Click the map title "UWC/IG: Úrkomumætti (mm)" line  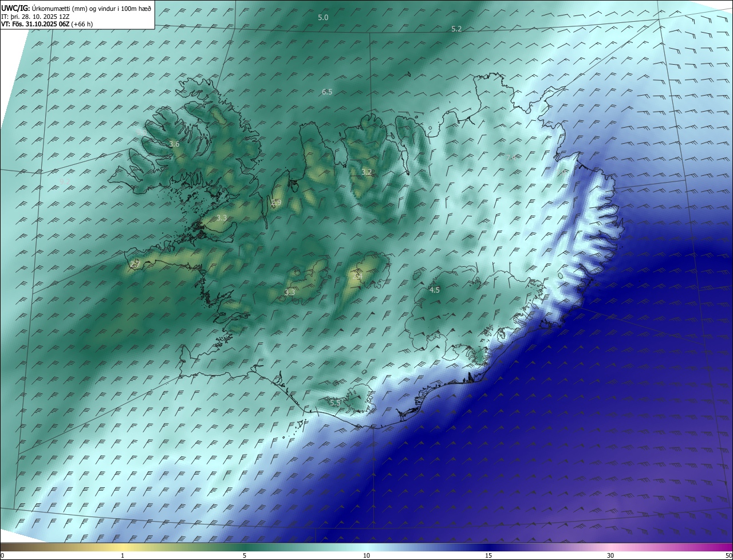tap(77, 8)
